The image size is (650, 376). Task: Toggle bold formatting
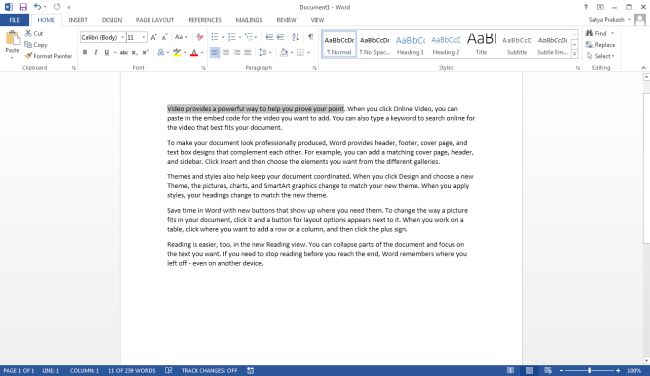pyautogui.click(x=85, y=52)
